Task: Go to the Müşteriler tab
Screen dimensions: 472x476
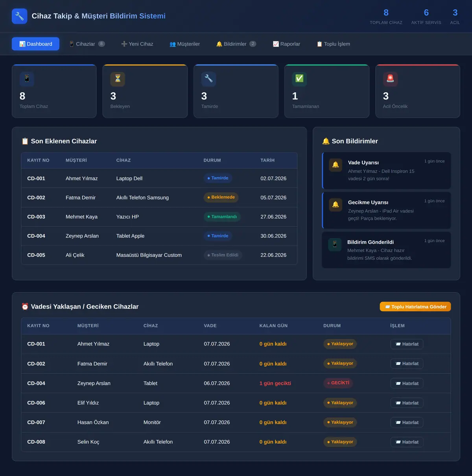Action: 185,44
